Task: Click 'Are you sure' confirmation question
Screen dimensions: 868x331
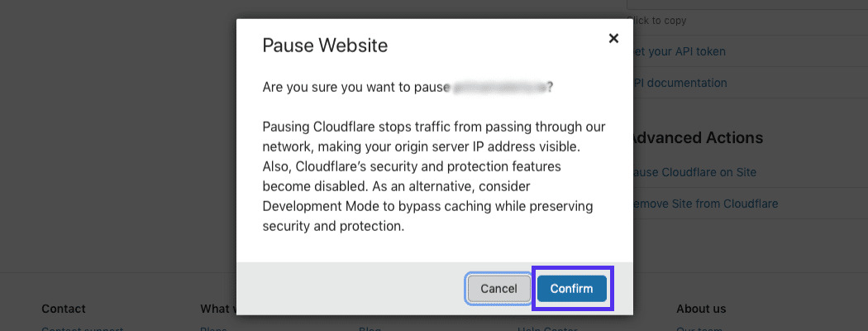Action: 355,87
